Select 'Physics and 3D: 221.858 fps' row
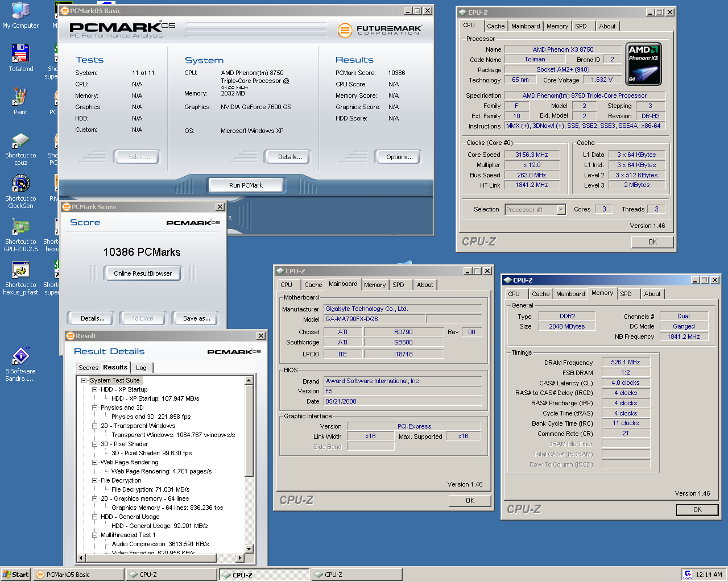This screenshot has height=582, width=728. [x=151, y=417]
